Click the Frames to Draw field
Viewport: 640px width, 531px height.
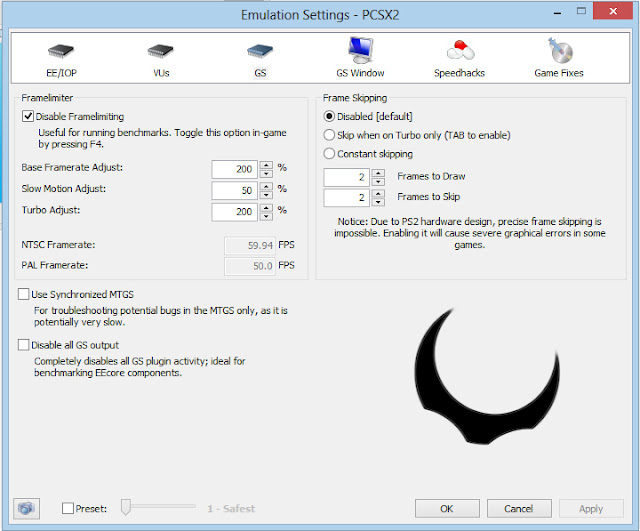click(x=347, y=177)
